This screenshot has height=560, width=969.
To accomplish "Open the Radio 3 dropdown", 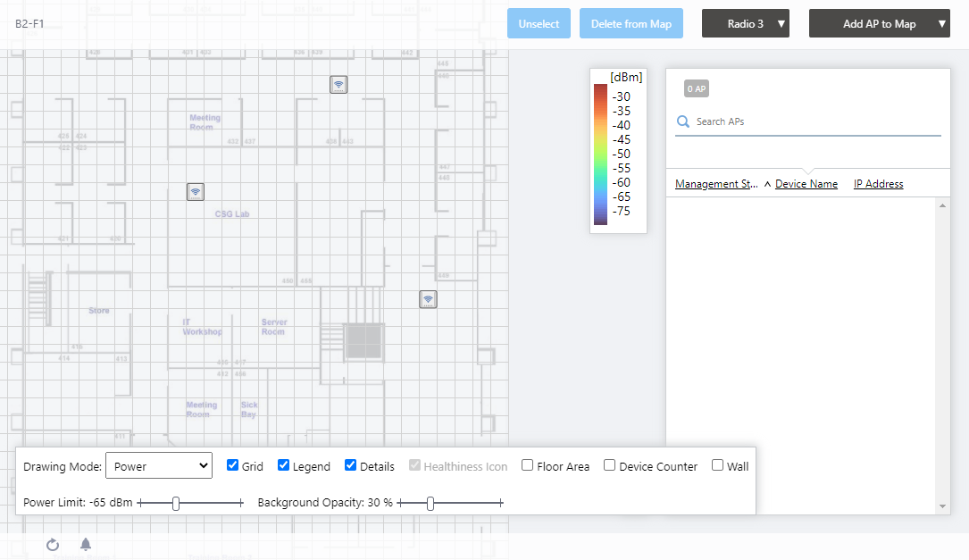I will (x=746, y=23).
